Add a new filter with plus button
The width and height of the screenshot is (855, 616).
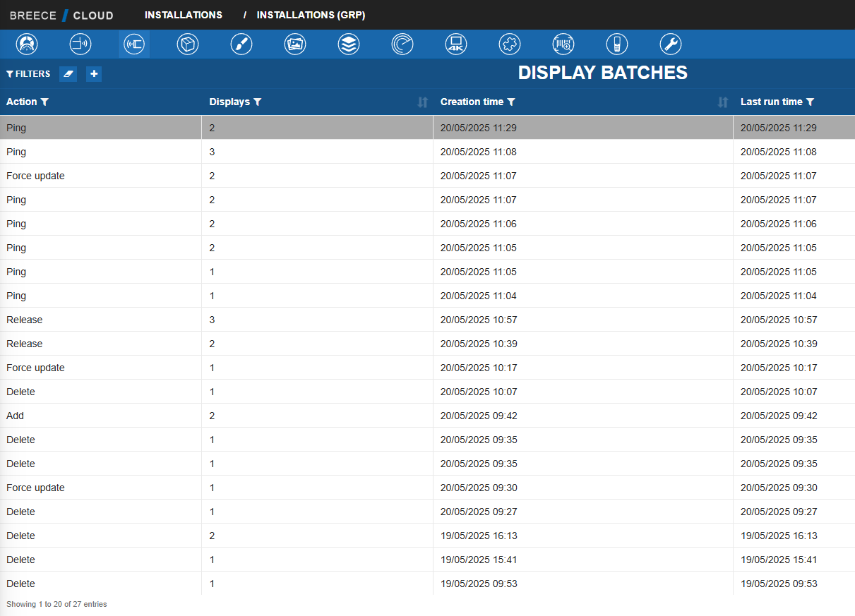(x=94, y=74)
